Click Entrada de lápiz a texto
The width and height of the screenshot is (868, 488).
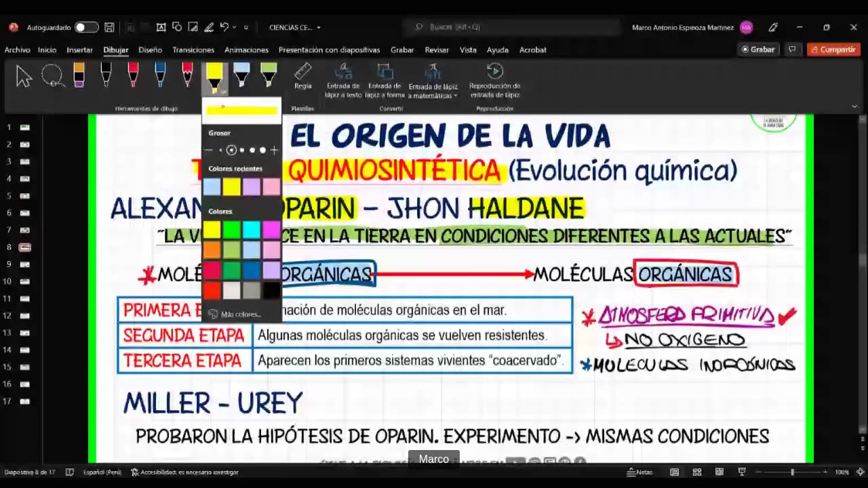click(x=343, y=81)
